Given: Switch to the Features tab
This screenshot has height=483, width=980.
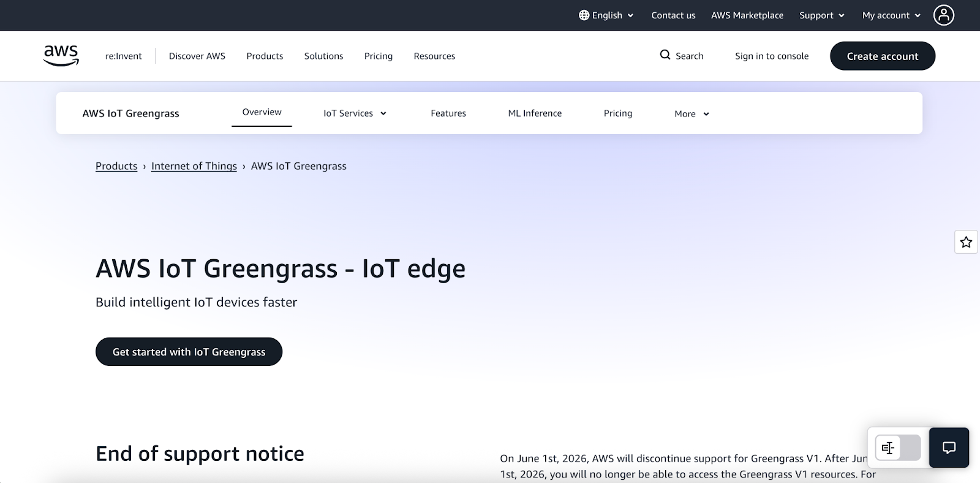Looking at the screenshot, I should (448, 113).
